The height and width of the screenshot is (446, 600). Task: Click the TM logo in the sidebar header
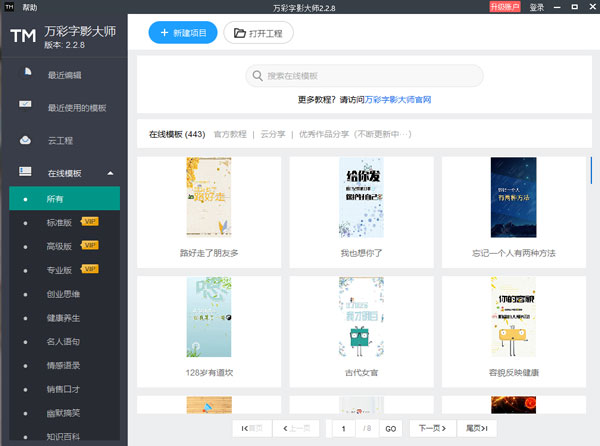[x=23, y=36]
